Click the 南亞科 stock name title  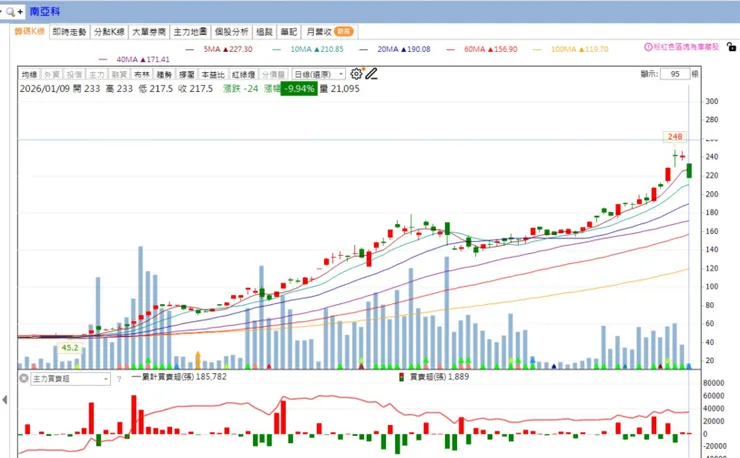point(45,12)
